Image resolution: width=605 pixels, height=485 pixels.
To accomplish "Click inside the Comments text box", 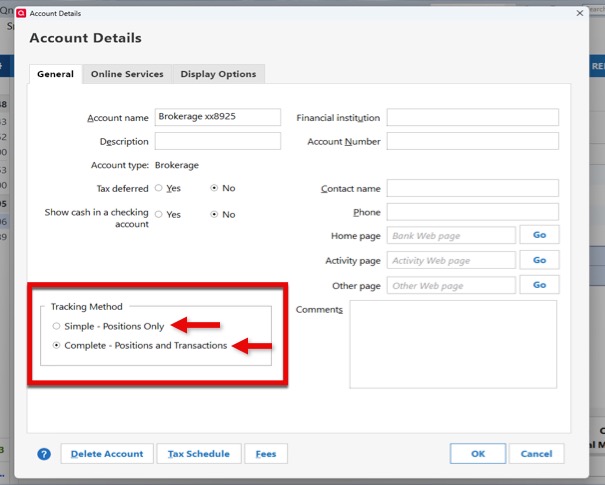I will 453,345.
